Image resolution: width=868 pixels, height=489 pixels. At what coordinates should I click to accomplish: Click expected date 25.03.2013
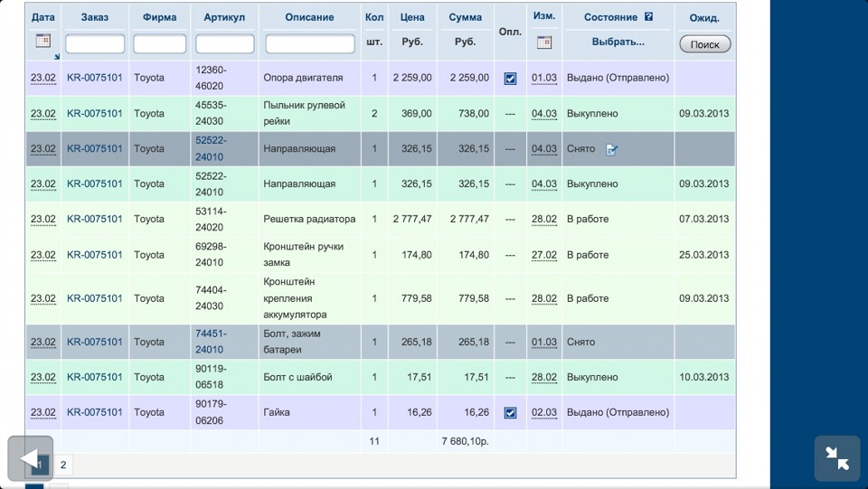point(704,255)
